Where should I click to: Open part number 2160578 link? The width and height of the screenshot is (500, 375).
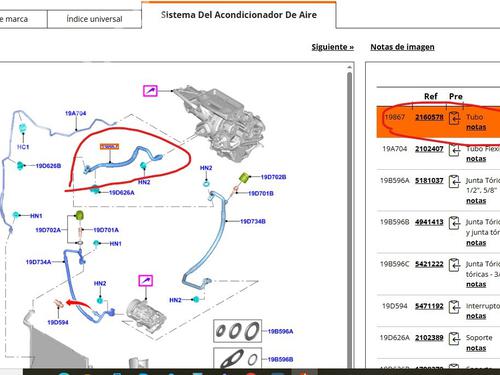tap(429, 117)
